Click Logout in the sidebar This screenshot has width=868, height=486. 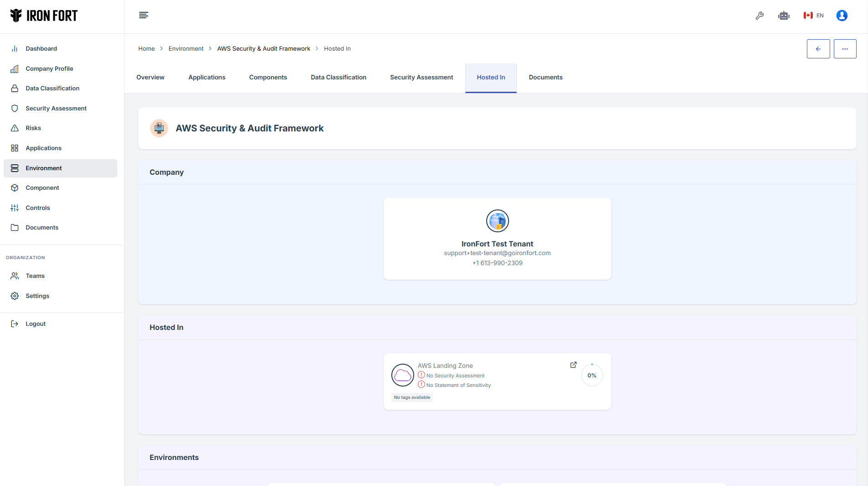point(36,324)
